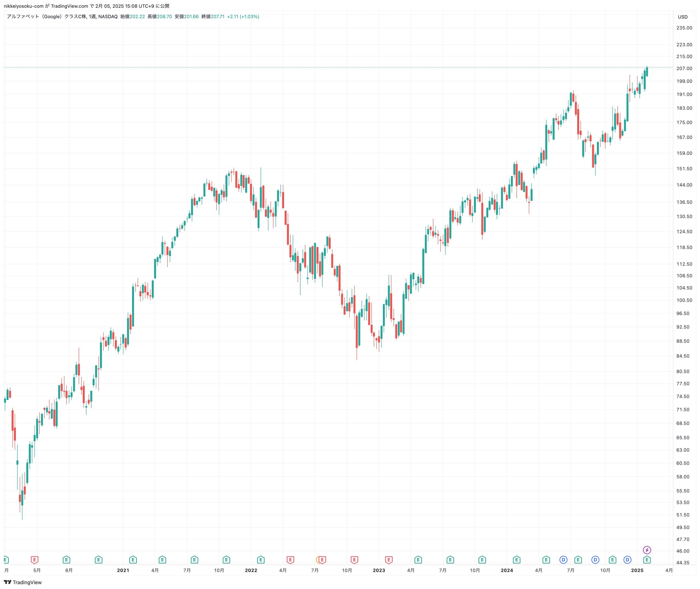Click the 2024 year label on time axis
The width and height of the screenshot is (700, 589).
coord(507,570)
